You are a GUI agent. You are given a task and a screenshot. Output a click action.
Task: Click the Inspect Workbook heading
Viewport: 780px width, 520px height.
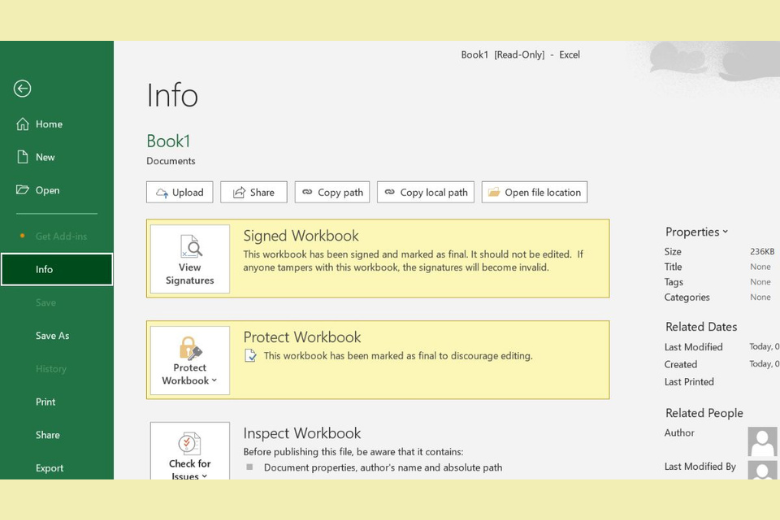coord(302,433)
